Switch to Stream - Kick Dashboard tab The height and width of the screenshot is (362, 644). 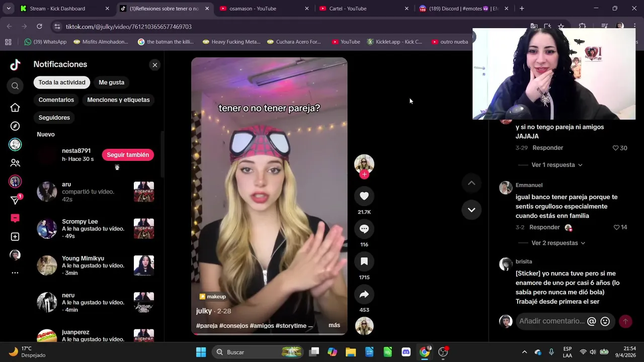[64, 9]
